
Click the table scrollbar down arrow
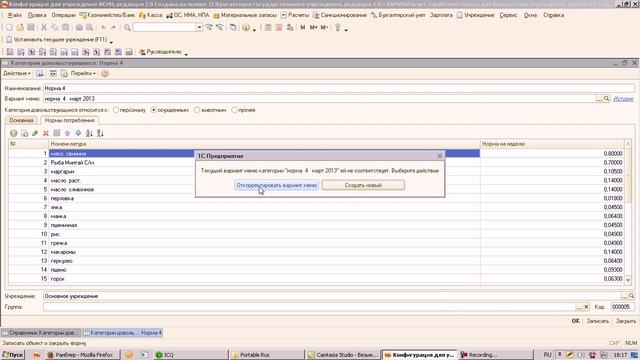[628, 280]
